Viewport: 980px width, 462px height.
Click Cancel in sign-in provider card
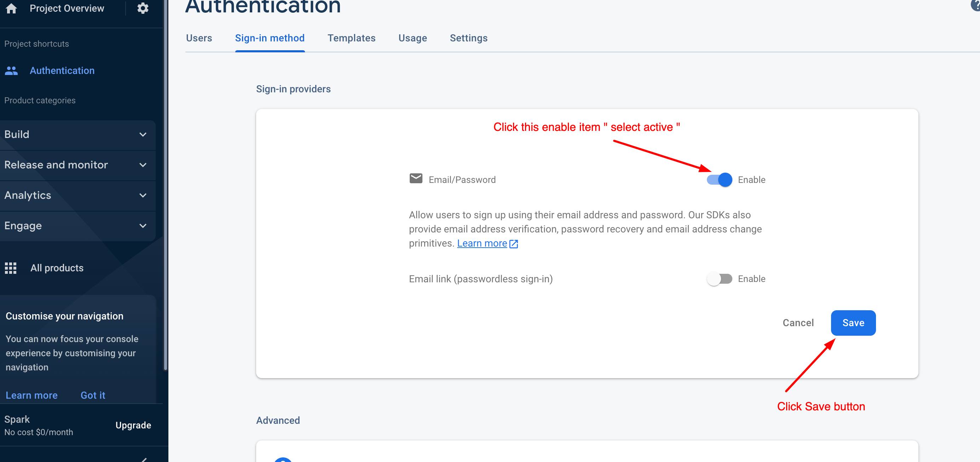coord(798,323)
